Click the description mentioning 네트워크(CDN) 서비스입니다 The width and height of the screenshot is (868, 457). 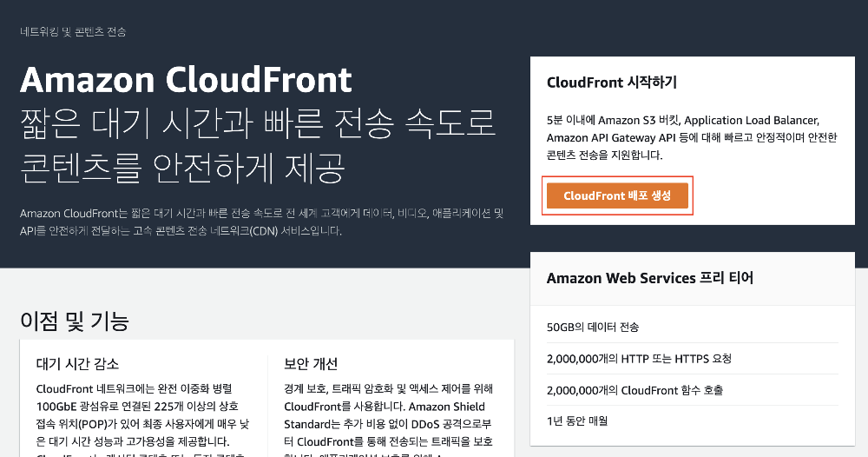point(262,222)
